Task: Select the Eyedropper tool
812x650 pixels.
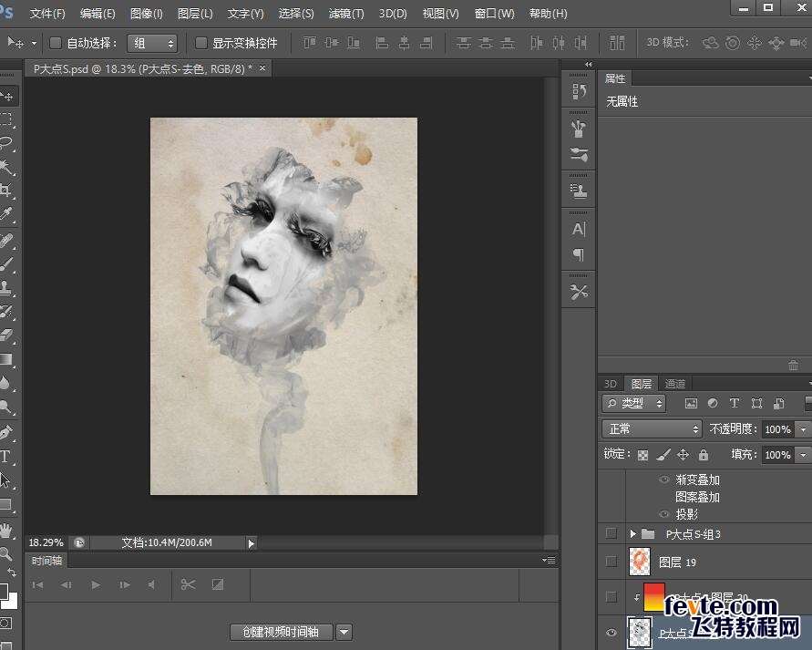Action: coord(6,213)
